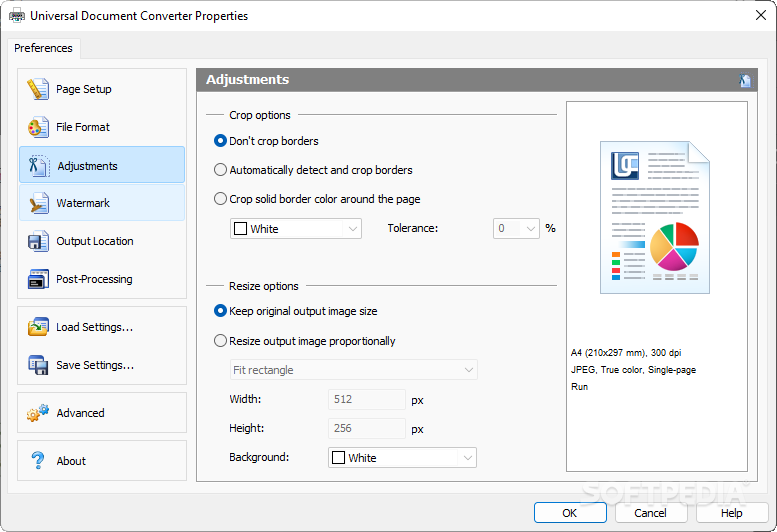Image resolution: width=777 pixels, height=532 pixels.
Task: Switch to the Preferences tab
Action: click(43, 48)
